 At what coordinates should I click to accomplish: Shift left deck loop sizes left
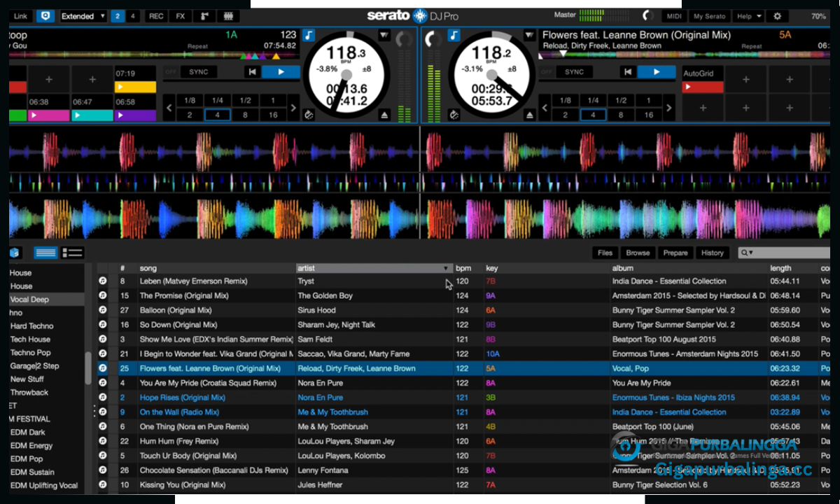[168, 108]
